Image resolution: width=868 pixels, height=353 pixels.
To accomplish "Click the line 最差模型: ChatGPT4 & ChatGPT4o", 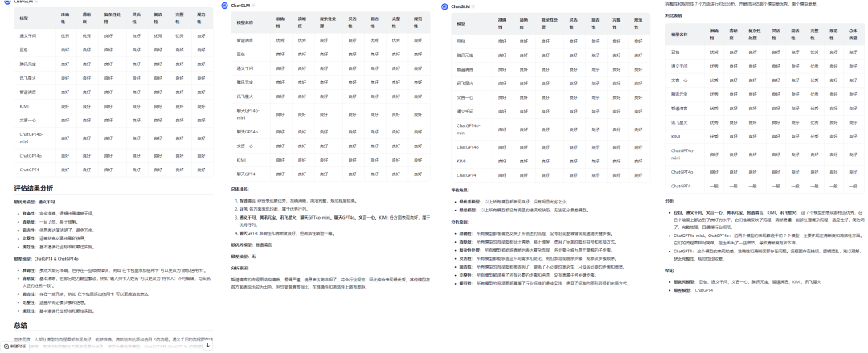I will 47,258.
